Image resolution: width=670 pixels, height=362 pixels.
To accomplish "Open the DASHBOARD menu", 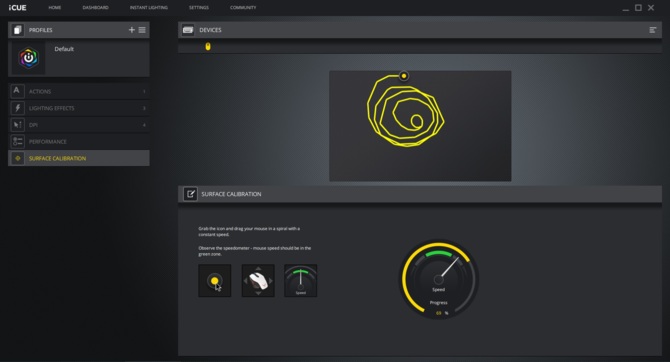I will 95,8.
